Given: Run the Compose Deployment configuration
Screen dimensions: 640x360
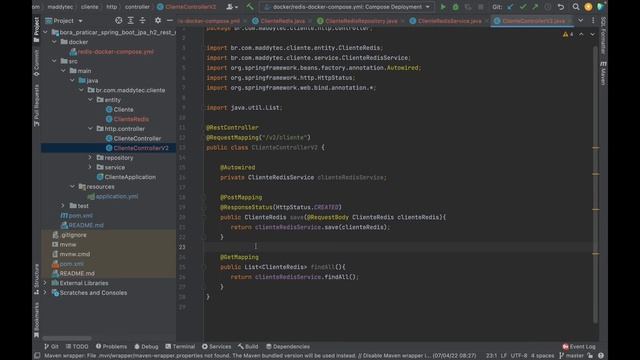Looking at the screenshot, I should coord(443,7).
